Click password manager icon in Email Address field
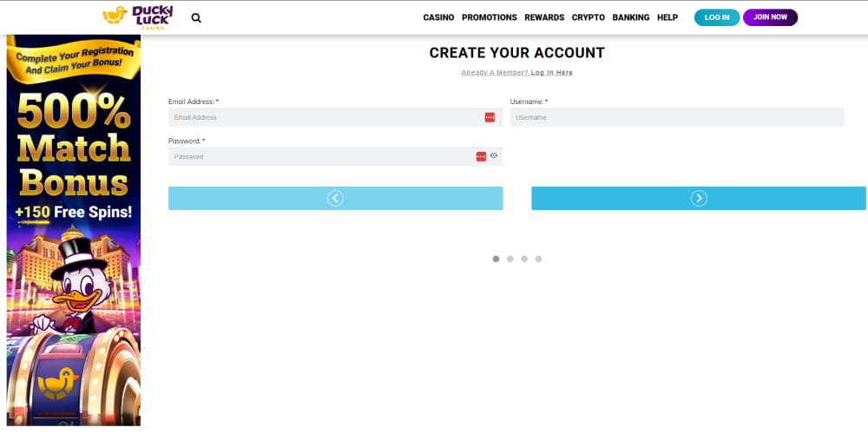The image size is (868, 434). pyautogui.click(x=490, y=117)
